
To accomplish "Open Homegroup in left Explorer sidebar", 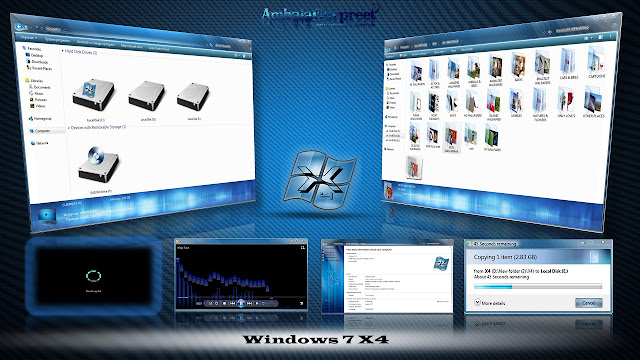I will click(40, 118).
